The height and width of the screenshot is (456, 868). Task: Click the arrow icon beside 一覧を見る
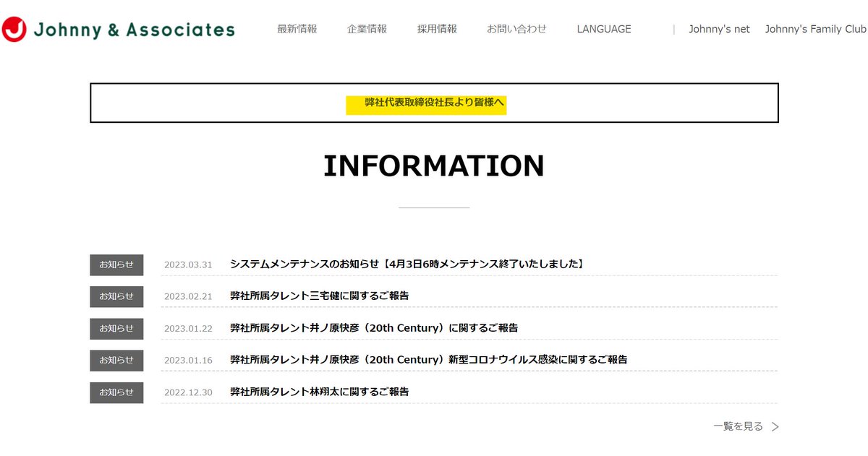pos(775,426)
